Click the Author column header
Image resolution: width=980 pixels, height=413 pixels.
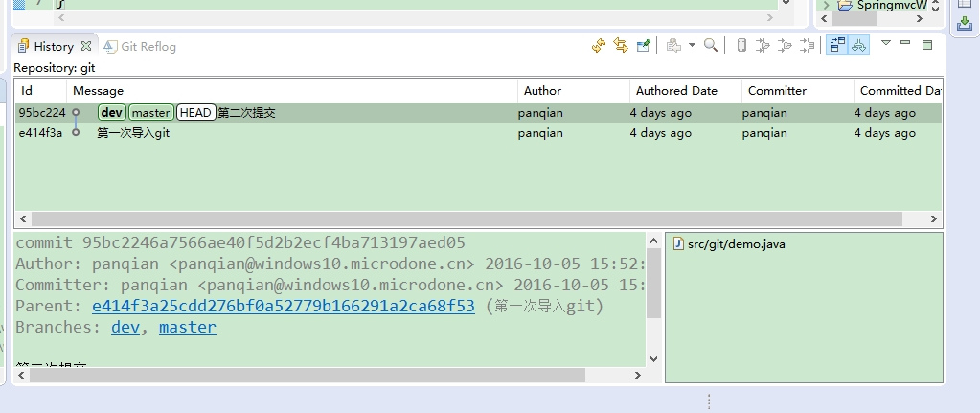point(574,91)
